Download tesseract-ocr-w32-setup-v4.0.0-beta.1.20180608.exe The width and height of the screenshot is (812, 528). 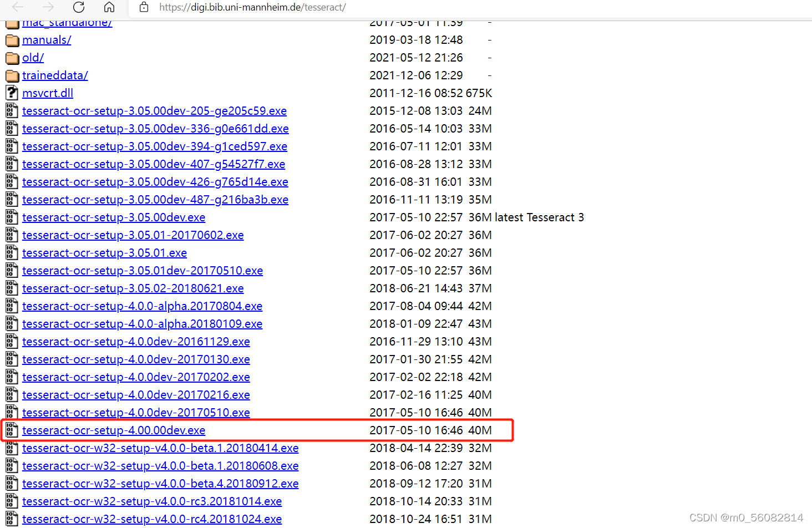pos(160,466)
